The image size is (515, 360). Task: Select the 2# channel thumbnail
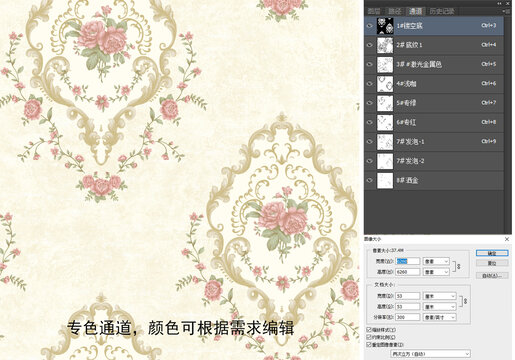pos(385,45)
